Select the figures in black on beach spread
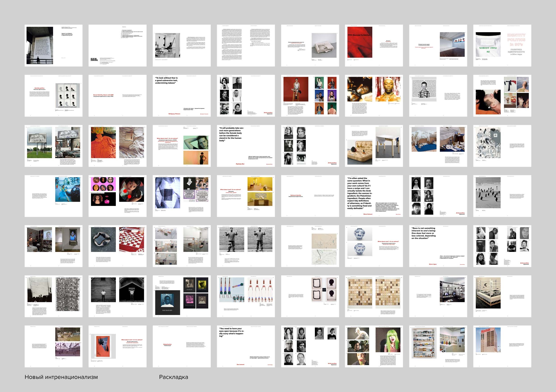This screenshot has height=392, width=556. (x=502, y=196)
